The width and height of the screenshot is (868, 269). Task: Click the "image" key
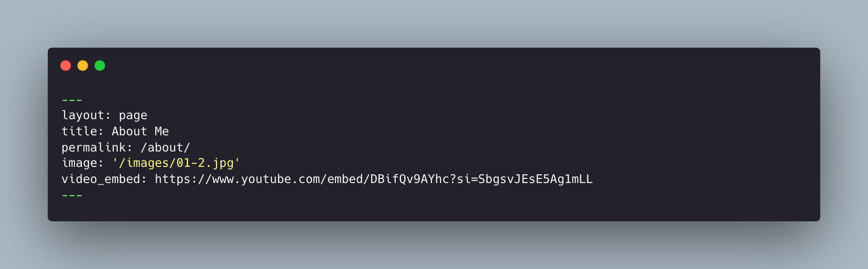(79, 163)
